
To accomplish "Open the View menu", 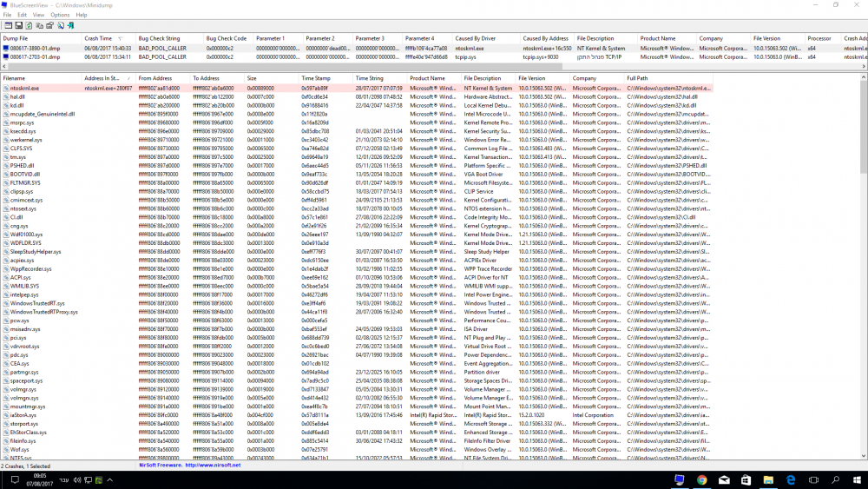I will tap(38, 15).
